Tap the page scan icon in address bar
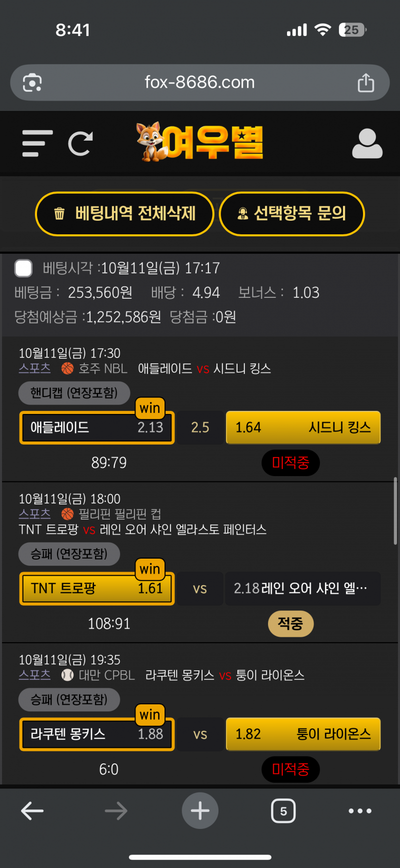The image size is (400, 868). pyautogui.click(x=32, y=83)
